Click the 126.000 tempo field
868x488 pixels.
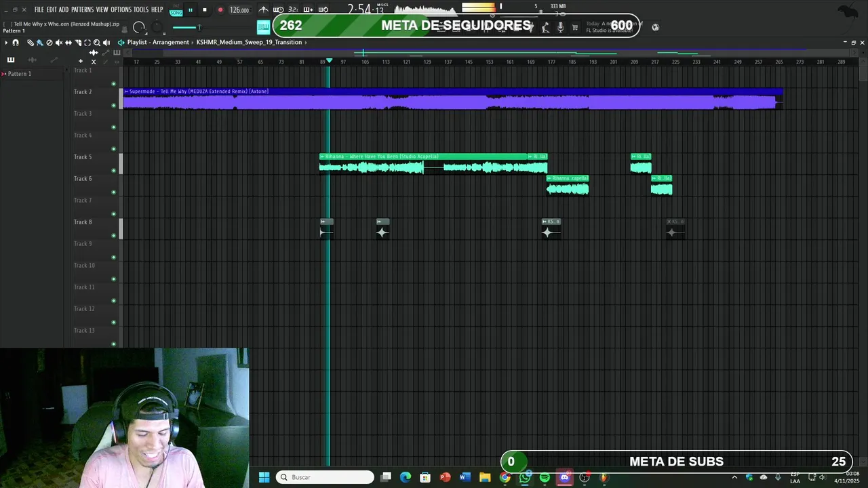pyautogui.click(x=239, y=10)
